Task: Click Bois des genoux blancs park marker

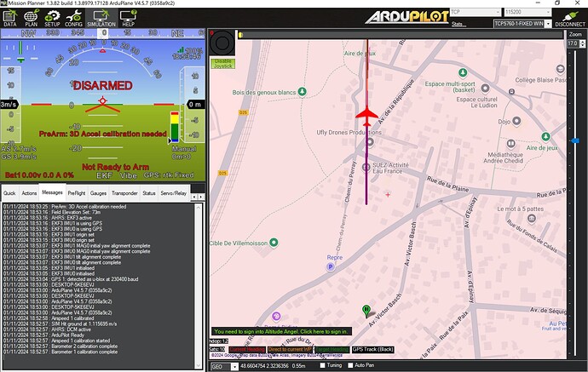Action: coord(303,91)
